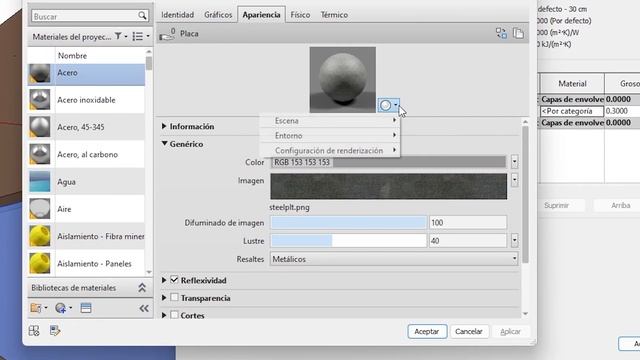This screenshot has width=640, height=360.
Task: Click the RGB 153 153 153 color swatch
Action: [x=388, y=162]
